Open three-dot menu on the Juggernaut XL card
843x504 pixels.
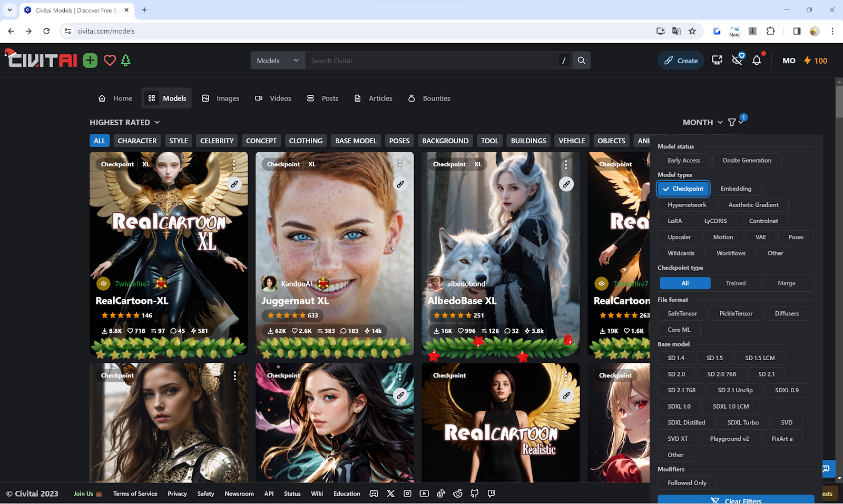coord(400,165)
